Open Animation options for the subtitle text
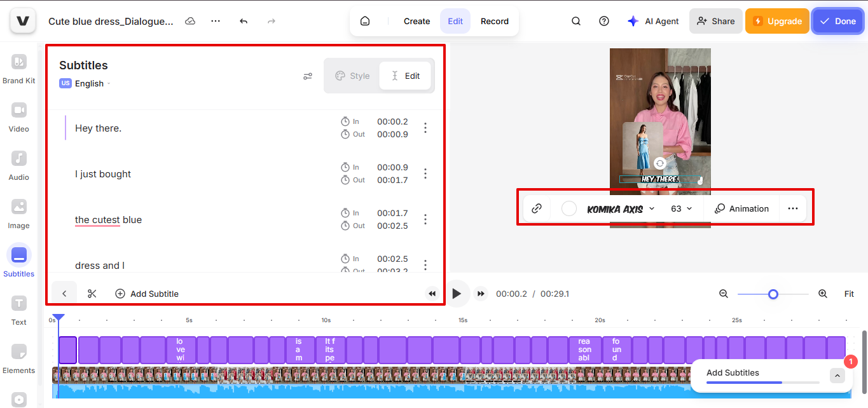 pyautogui.click(x=741, y=208)
